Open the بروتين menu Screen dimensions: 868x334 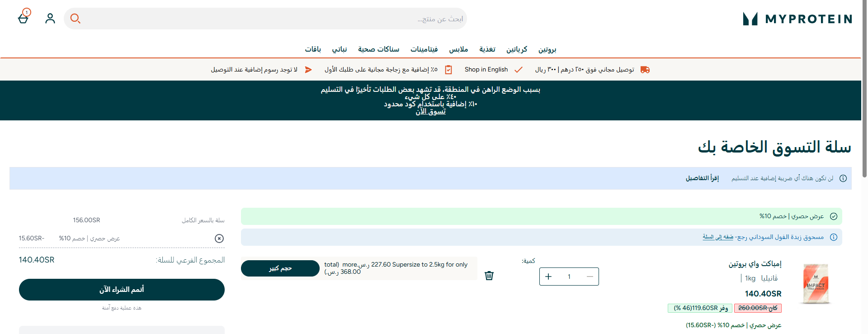[x=547, y=49]
